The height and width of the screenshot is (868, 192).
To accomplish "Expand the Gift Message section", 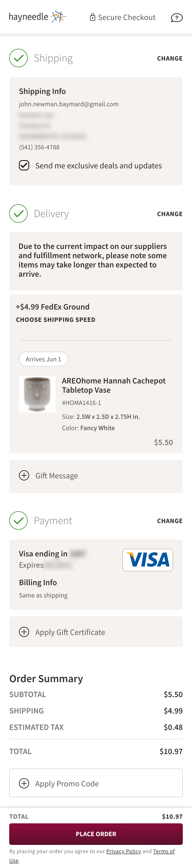I will 24,475.
